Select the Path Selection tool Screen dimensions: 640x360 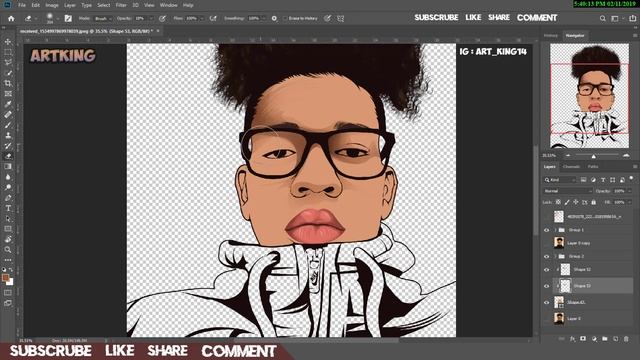point(8,219)
